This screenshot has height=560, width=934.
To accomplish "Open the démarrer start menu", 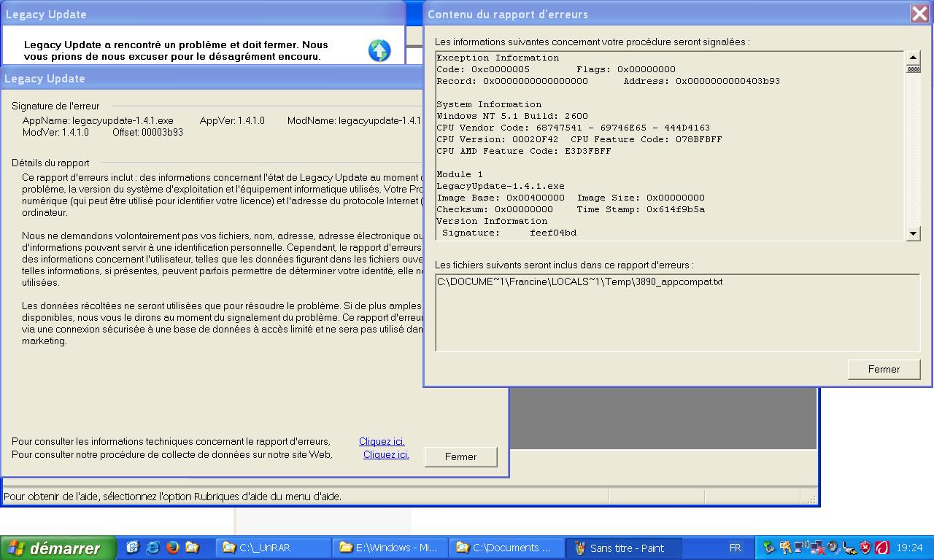I will (x=58, y=548).
